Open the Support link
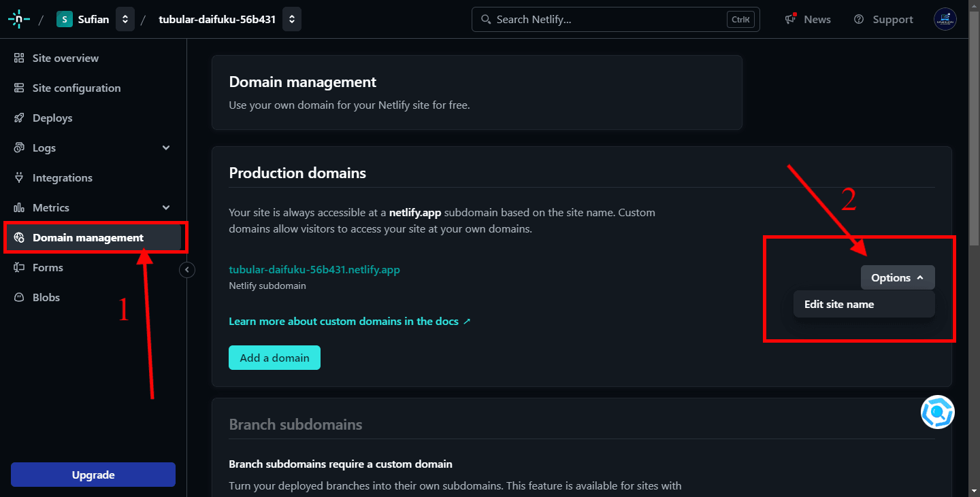The width and height of the screenshot is (980, 497). pyautogui.click(x=893, y=19)
